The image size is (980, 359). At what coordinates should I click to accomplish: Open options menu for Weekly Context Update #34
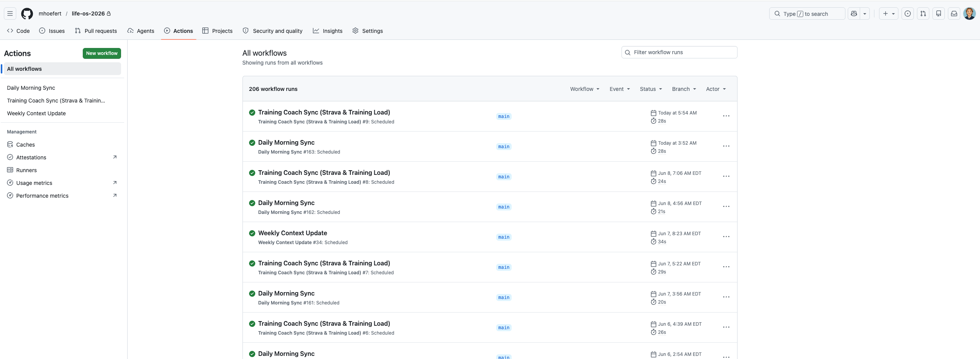[726, 237]
